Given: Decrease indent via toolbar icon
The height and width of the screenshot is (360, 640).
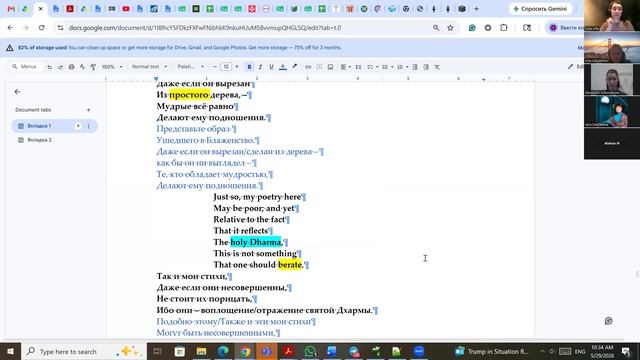Looking at the screenshot, I should tap(415, 67).
